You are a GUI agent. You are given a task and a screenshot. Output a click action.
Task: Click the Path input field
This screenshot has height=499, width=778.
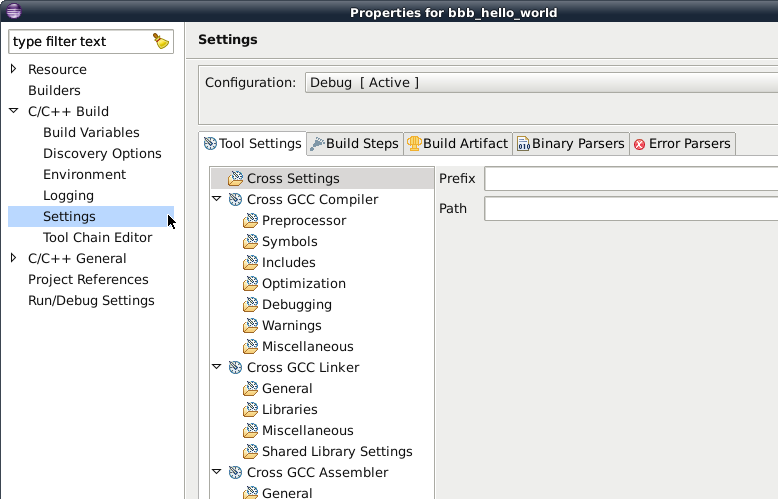click(631, 208)
